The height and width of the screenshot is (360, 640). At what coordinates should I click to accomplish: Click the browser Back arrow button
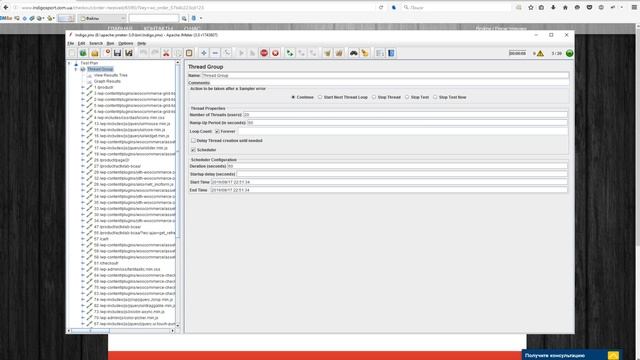[x=6, y=7]
